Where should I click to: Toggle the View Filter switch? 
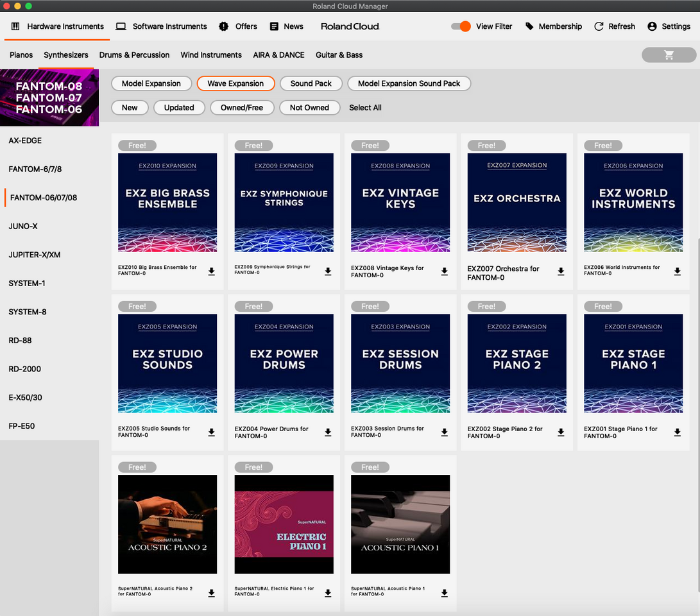(x=461, y=26)
